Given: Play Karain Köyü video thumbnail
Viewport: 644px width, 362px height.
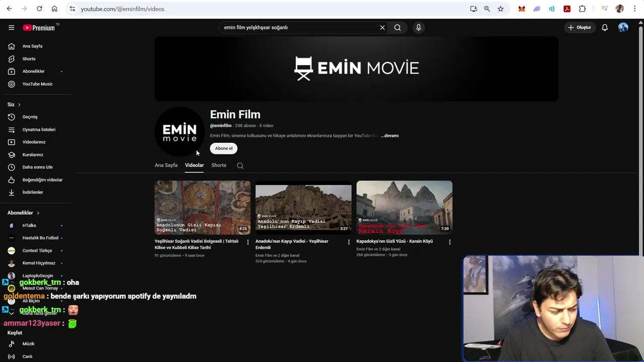Looking at the screenshot, I should 405,208.
